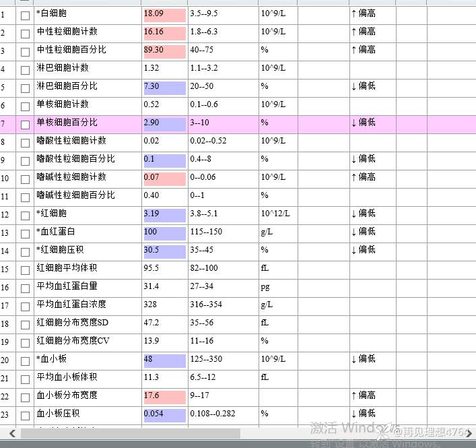
Task: Check the box for 白细胞 row
Action: click(25, 15)
